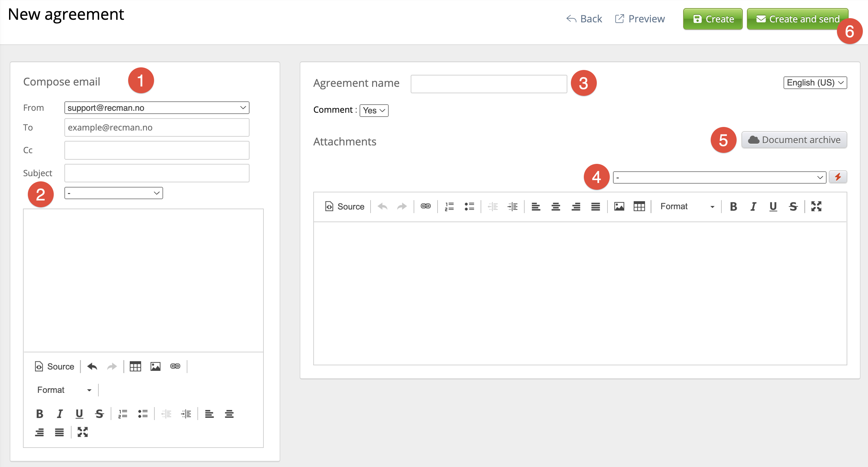Insert image in agreement editor toolbar
The height and width of the screenshot is (467, 868).
pyautogui.click(x=619, y=206)
